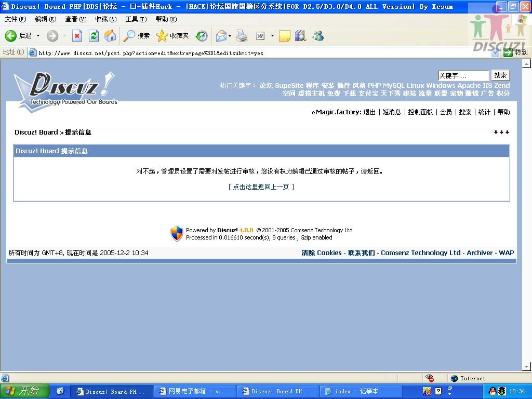This screenshot has width=532, height=399.
Task: Click the yellow note Discuss icon
Action: pyautogui.click(x=284, y=36)
